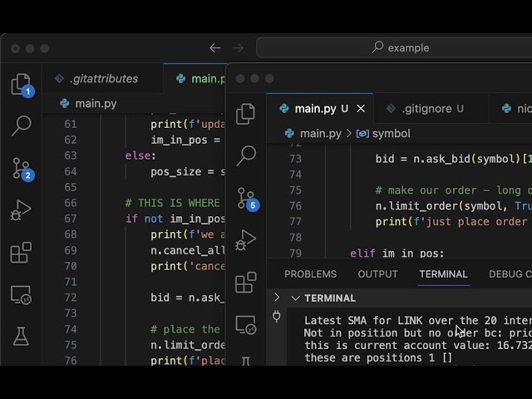The height and width of the screenshot is (399, 532).
Task: Click '# place the' comment on line 74
Action: click(185, 329)
